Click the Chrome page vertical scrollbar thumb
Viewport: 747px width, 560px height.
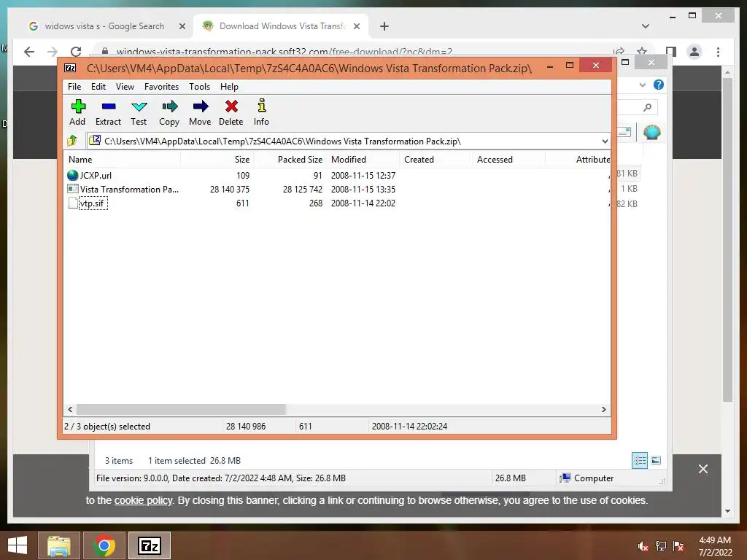(x=727, y=241)
